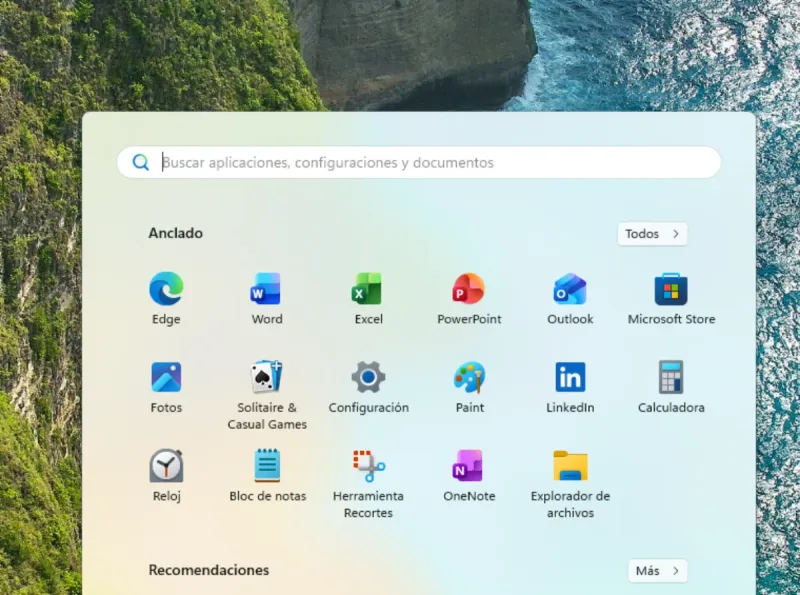The width and height of the screenshot is (800, 595).
Task: Focus the Buscar aplicaciones search field
Action: point(419,162)
